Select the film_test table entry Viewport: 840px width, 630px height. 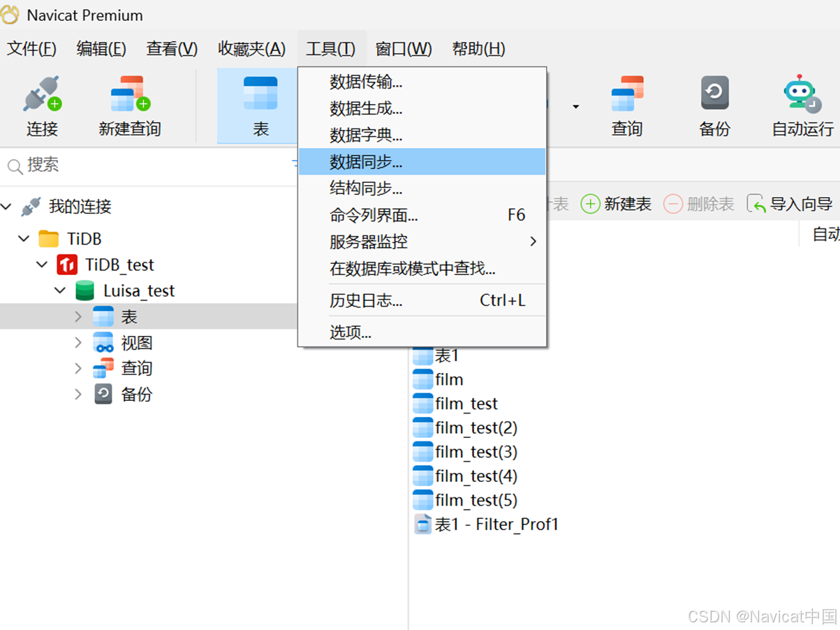[x=455, y=404]
